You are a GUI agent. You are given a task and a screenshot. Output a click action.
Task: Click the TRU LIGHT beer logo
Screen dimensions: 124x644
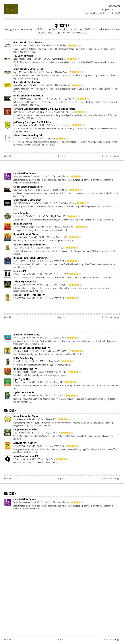(8, 59)
